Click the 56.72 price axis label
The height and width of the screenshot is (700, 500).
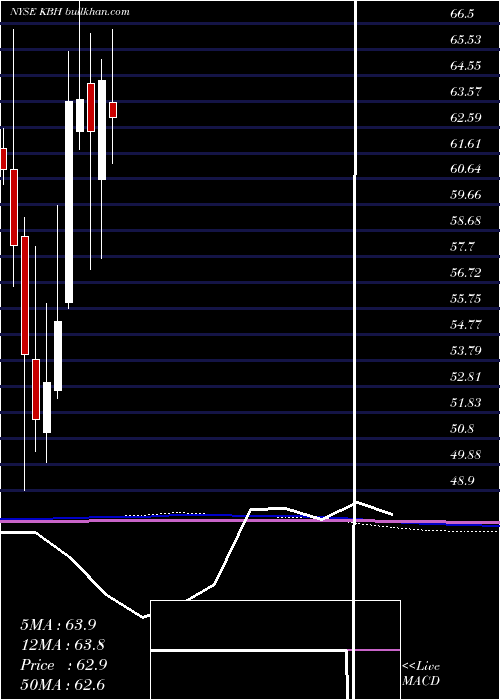[466, 272]
